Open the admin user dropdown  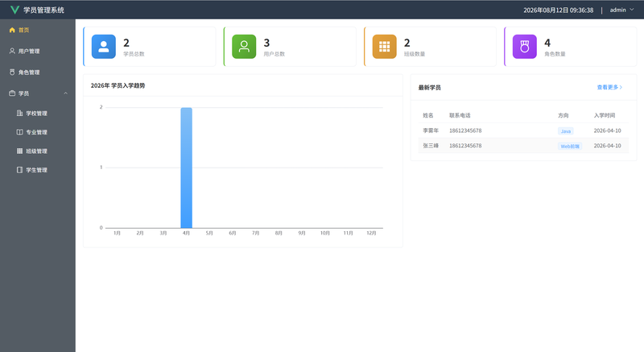(621, 10)
